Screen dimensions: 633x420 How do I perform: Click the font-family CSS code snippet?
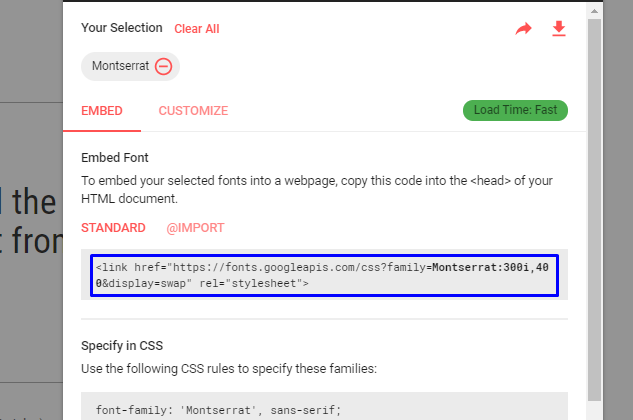click(218, 410)
